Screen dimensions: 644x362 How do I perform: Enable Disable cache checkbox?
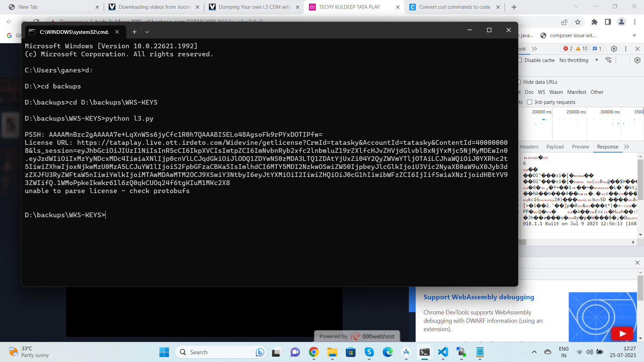(x=520, y=60)
